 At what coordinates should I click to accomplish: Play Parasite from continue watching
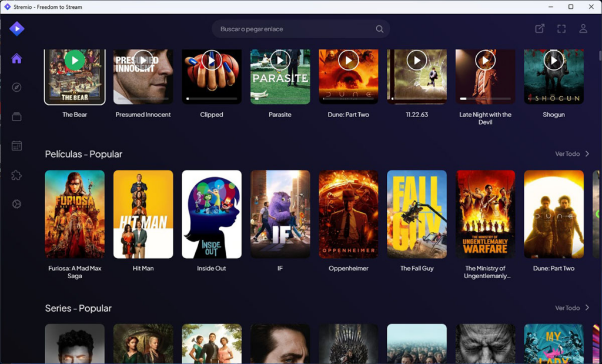(280, 61)
